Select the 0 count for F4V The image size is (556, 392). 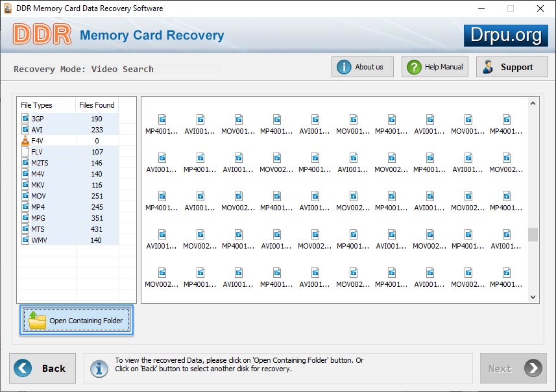97,140
